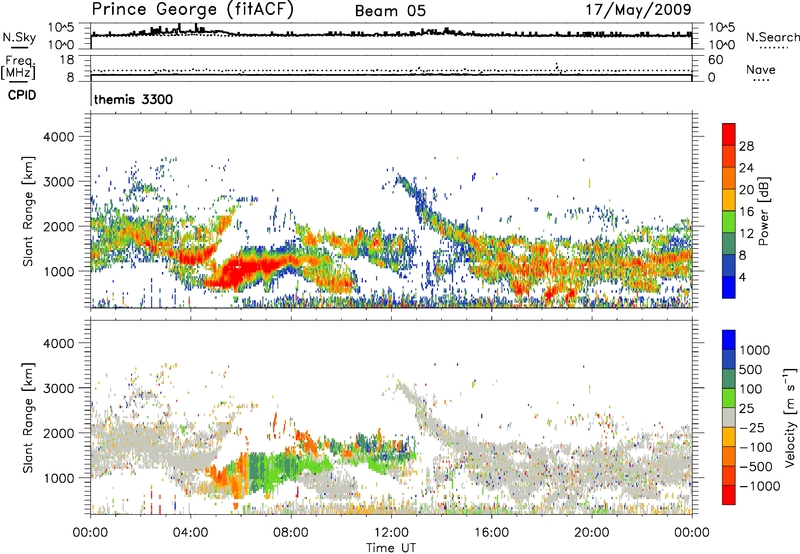Click the 'themis 3300' CPID entry

coord(133,99)
